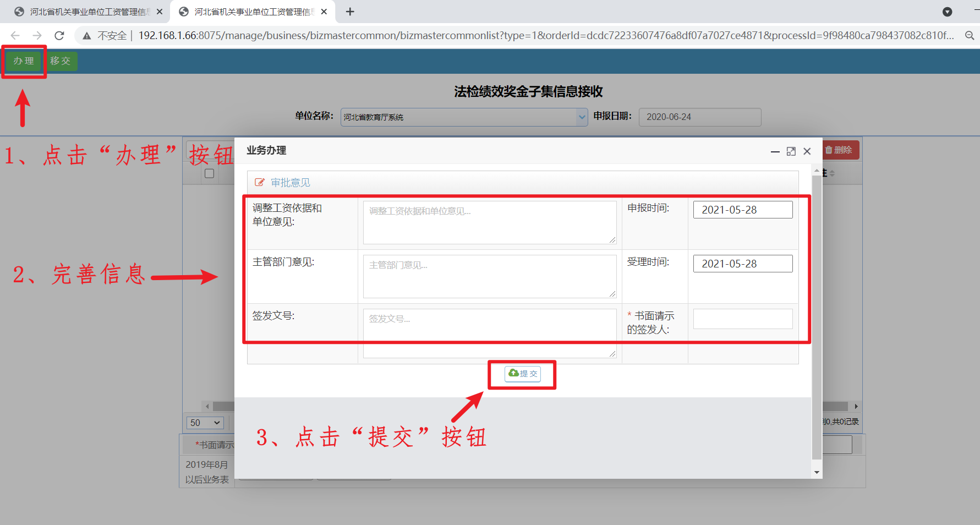Maximize the 业务办理 dialog
Viewport: 980px width, 525px height.
791,151
